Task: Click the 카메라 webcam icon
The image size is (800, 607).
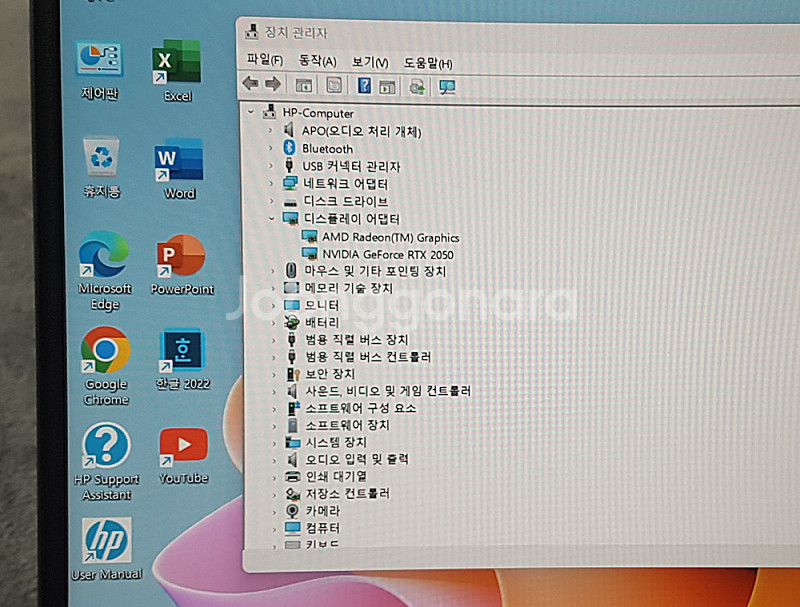Action: click(x=292, y=511)
